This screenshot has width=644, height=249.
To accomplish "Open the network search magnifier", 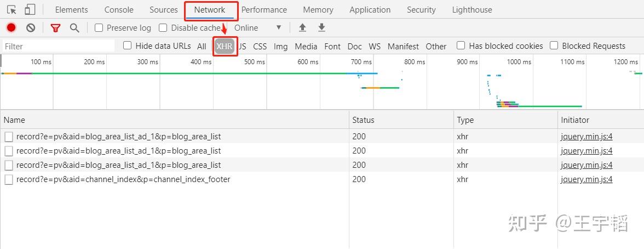I will point(74,27).
